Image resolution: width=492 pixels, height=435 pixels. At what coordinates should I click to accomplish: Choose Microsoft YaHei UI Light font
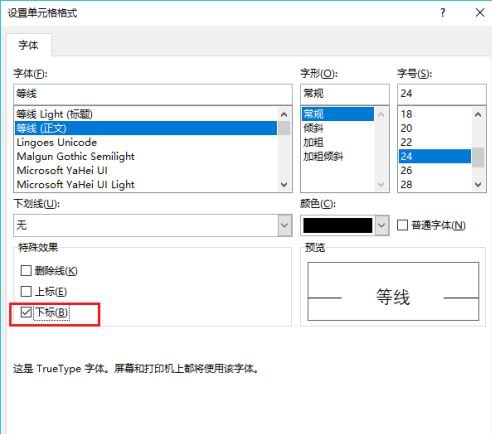pyautogui.click(x=146, y=184)
